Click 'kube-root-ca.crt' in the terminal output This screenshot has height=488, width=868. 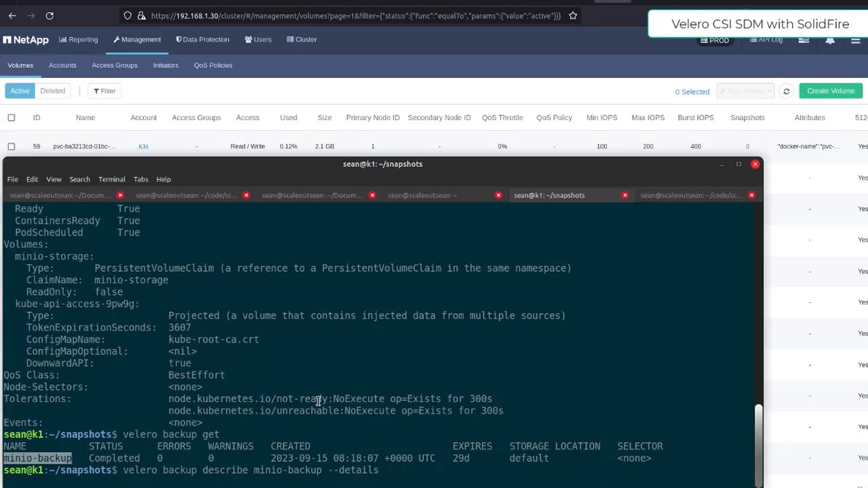pos(214,340)
